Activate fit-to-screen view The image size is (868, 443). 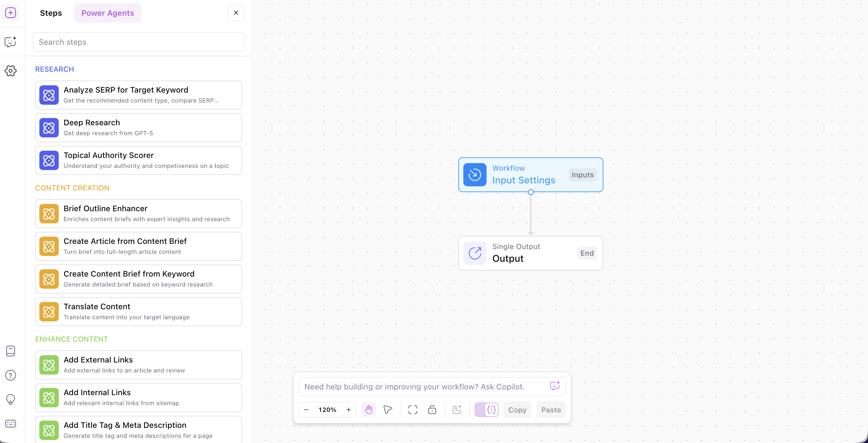412,410
